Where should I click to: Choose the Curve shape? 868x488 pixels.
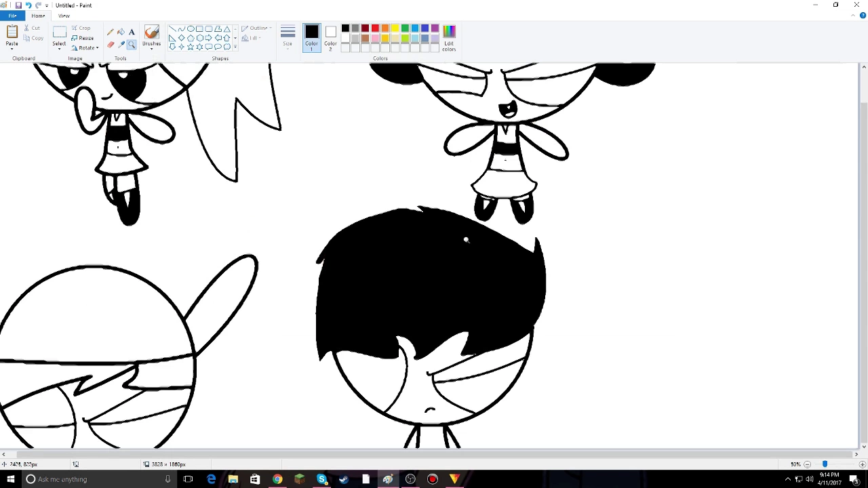[x=182, y=29]
